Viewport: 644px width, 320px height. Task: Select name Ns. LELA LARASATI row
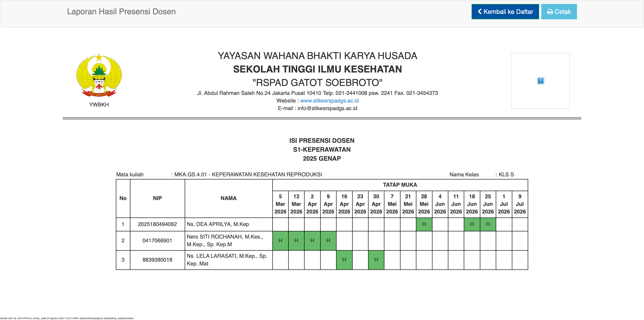229,260
